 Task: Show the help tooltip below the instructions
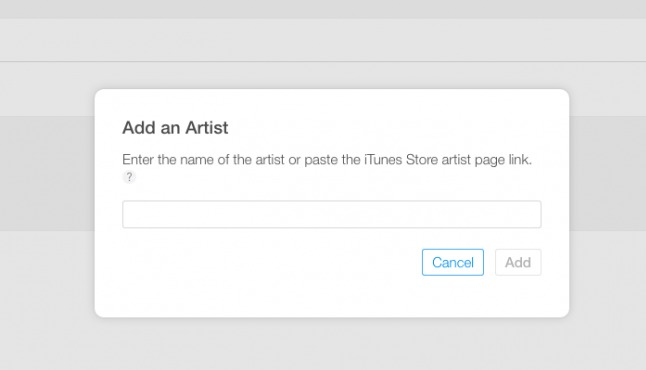(129, 177)
